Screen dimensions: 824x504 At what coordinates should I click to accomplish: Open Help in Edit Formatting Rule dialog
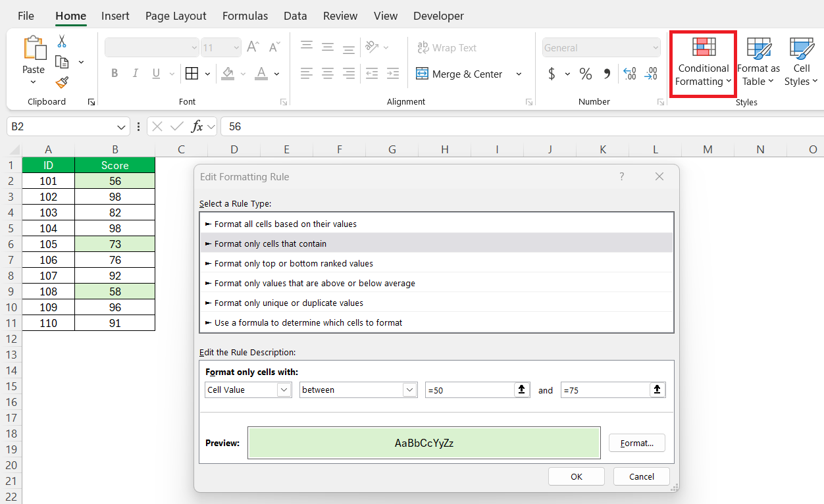tap(622, 176)
